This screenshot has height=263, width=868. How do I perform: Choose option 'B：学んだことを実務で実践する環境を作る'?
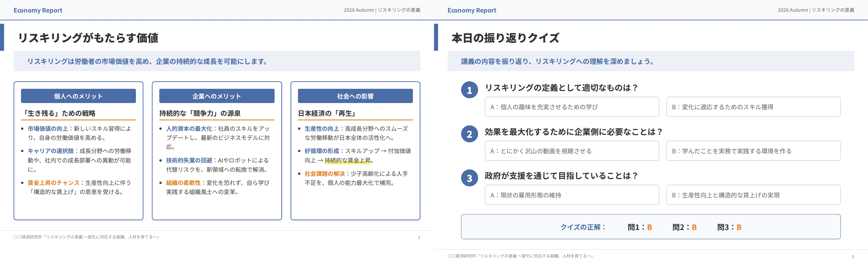pyautogui.click(x=753, y=151)
